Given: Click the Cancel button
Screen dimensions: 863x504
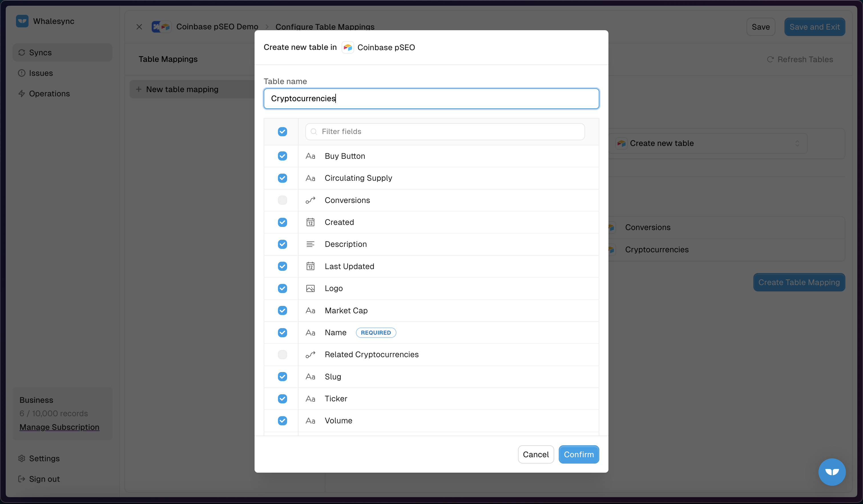Looking at the screenshot, I should (x=535, y=454).
